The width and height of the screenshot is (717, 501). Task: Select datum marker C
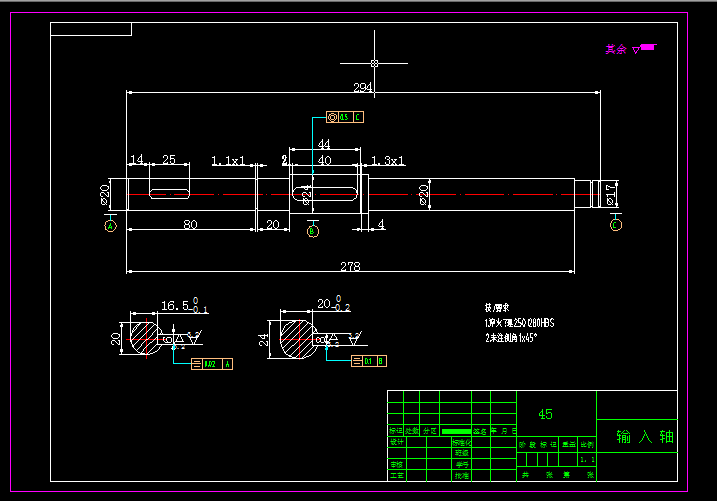coord(616,225)
